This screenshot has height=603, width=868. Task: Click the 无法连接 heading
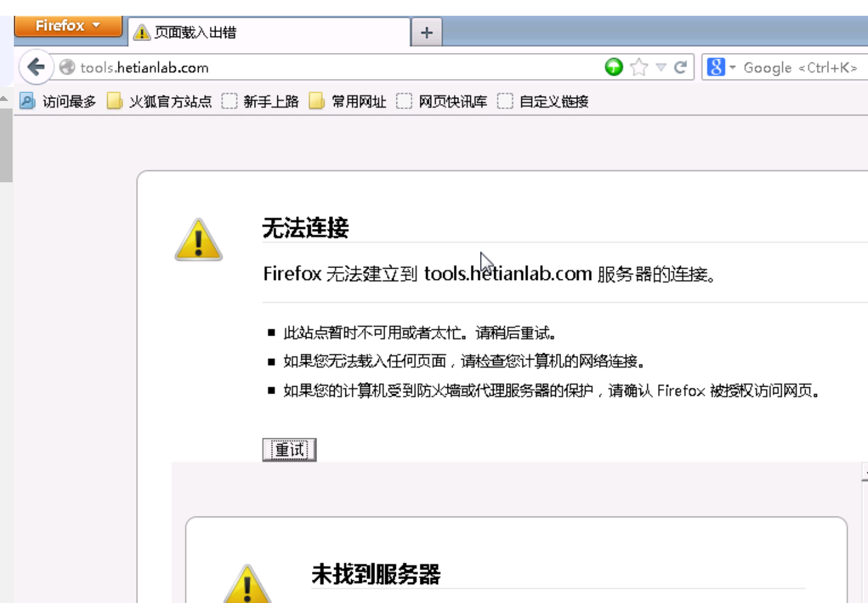(305, 228)
